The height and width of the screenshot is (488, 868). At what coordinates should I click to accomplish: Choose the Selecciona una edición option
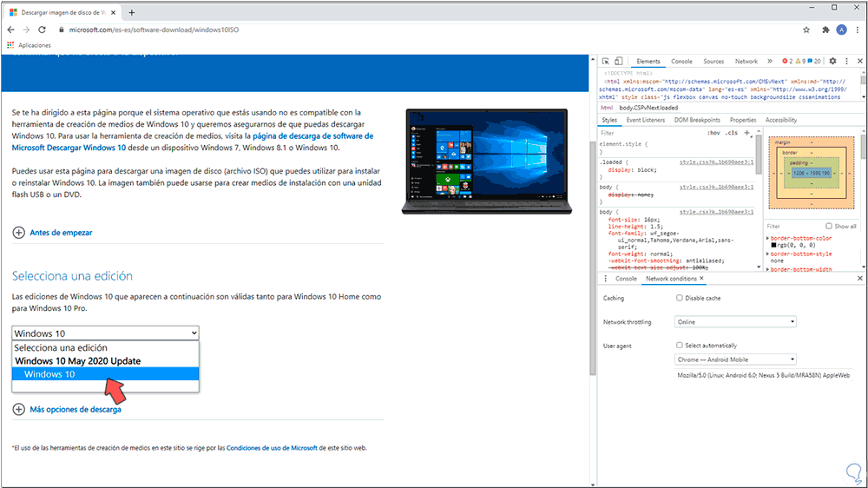pos(105,348)
